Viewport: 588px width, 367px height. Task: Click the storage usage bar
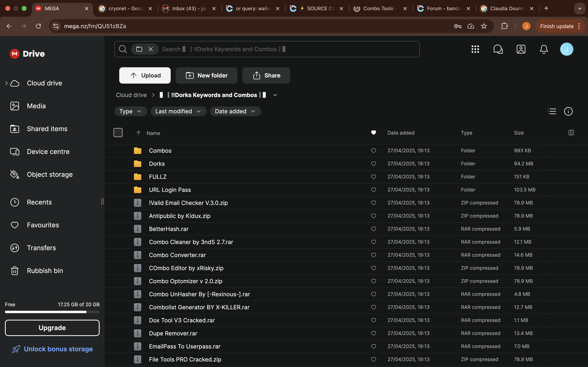coord(52,312)
